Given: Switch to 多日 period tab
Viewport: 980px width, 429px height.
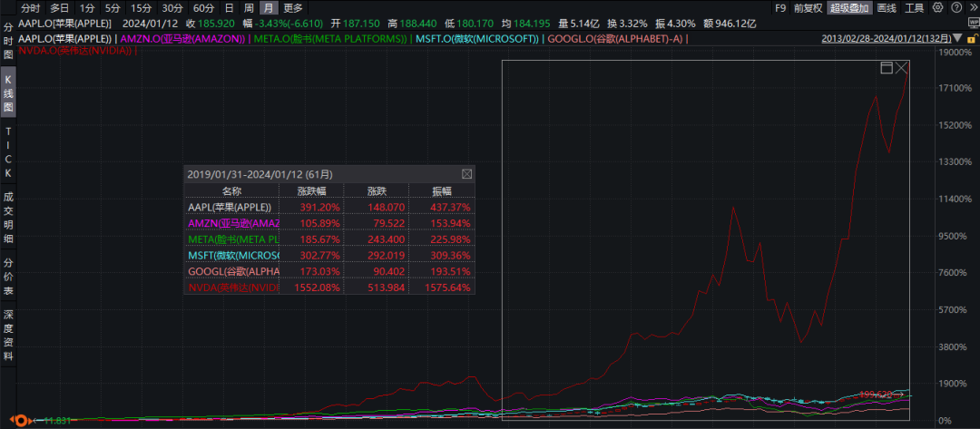Looking at the screenshot, I should click(60, 8).
